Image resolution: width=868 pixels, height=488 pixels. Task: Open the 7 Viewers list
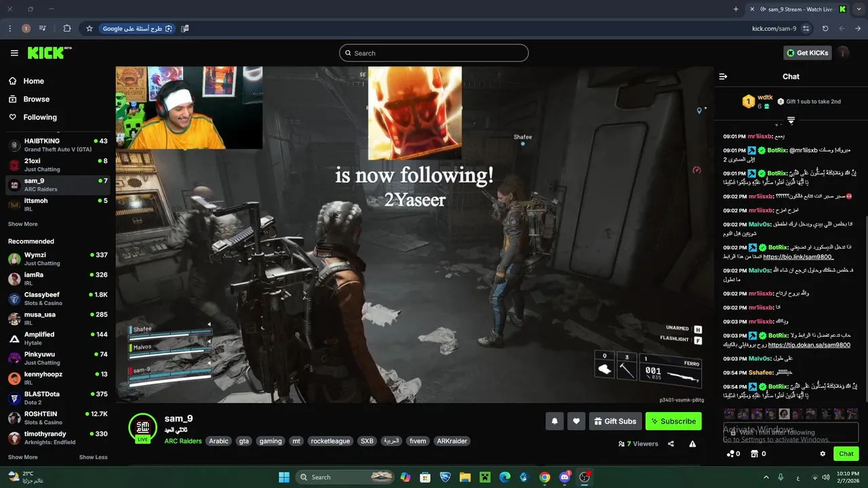pos(638,444)
